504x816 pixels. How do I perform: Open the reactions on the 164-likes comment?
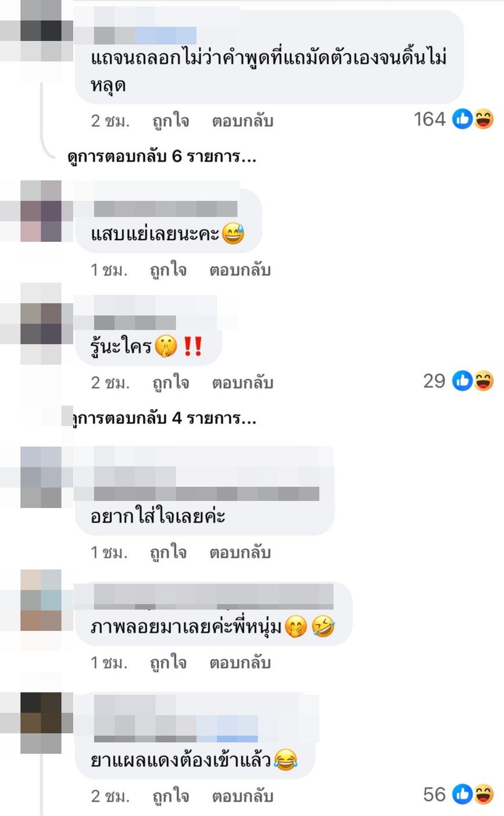click(473, 119)
